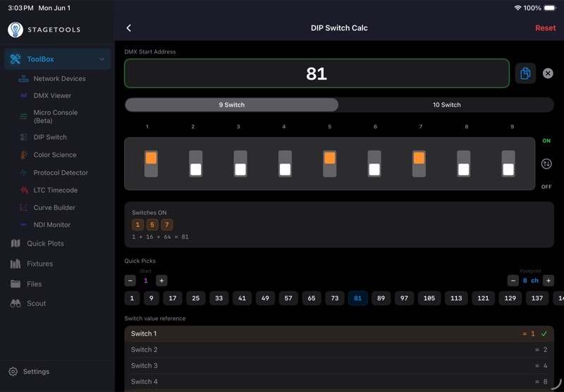This screenshot has height=392, width=564.
Task: Copy the DMX address with the clipboard icon
Action: tap(525, 73)
